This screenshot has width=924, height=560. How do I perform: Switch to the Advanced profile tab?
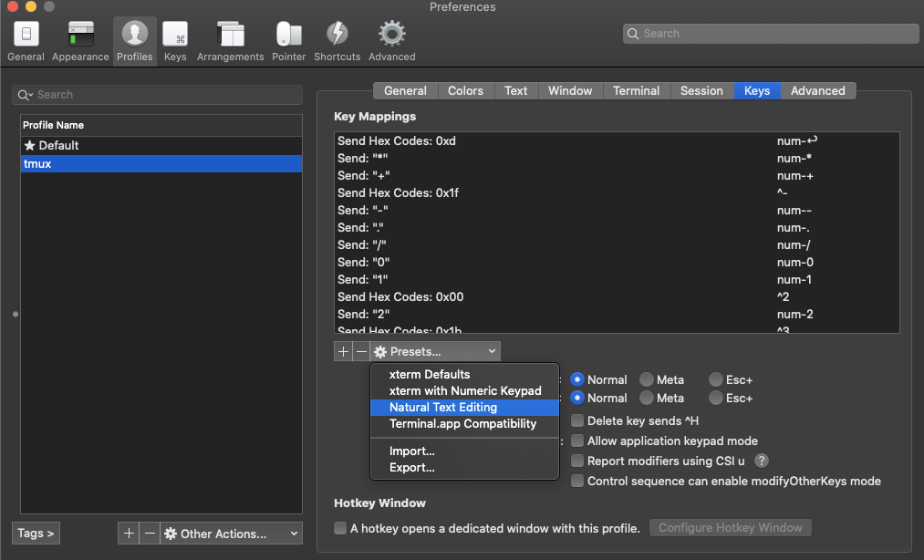[818, 91]
